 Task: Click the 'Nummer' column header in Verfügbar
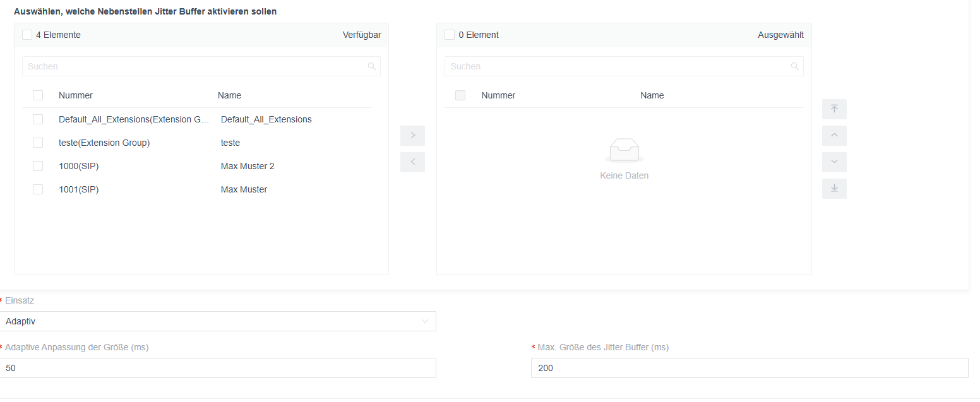click(76, 95)
